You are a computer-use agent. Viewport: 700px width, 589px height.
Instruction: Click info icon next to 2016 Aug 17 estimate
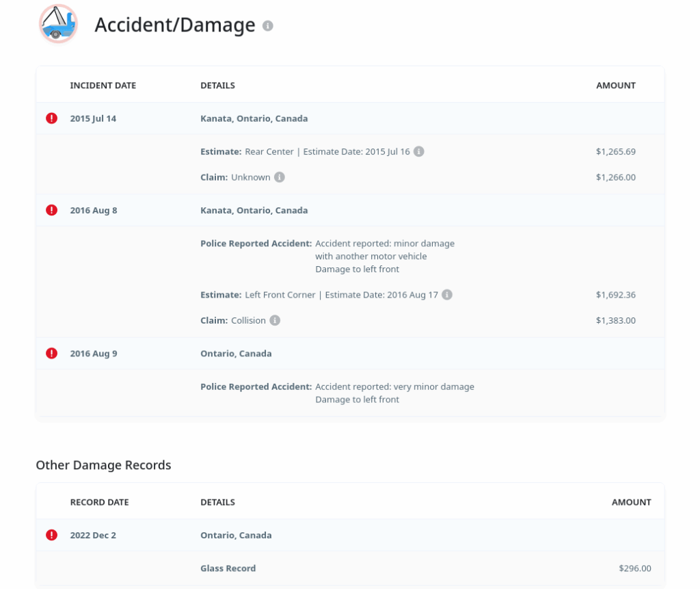pyautogui.click(x=447, y=295)
